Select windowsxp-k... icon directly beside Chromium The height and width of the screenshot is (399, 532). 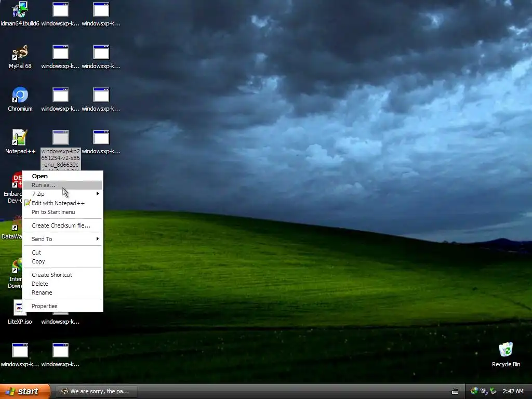(x=60, y=95)
